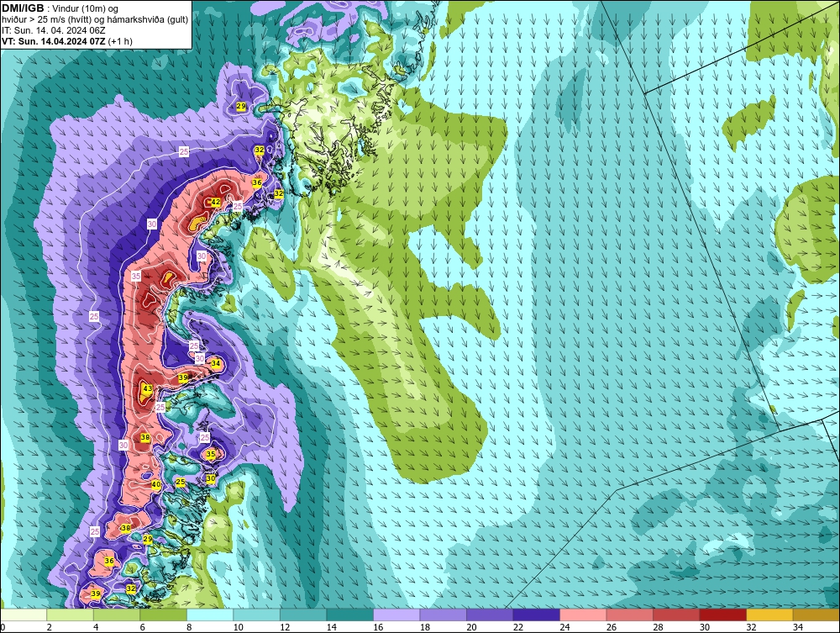The image size is (840, 633).
Task: Click the legend scale value 0
Action: pyautogui.click(x=3, y=627)
